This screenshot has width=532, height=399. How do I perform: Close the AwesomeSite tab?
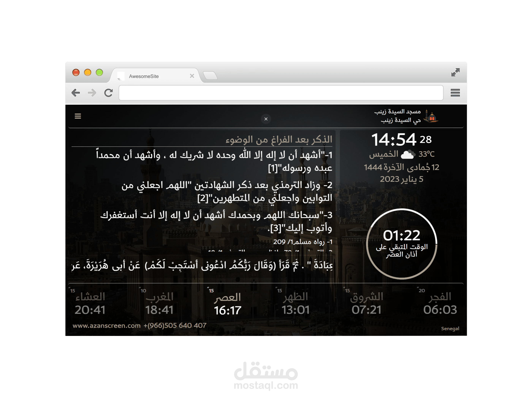coord(192,76)
